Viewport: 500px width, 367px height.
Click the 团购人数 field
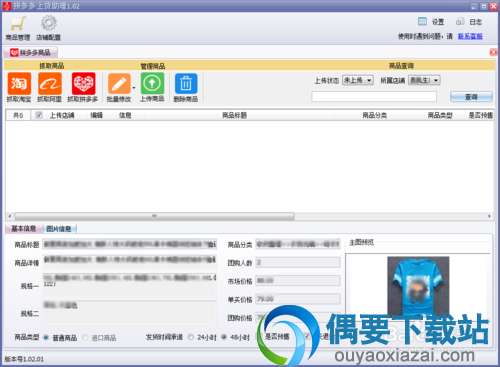[x=298, y=262]
